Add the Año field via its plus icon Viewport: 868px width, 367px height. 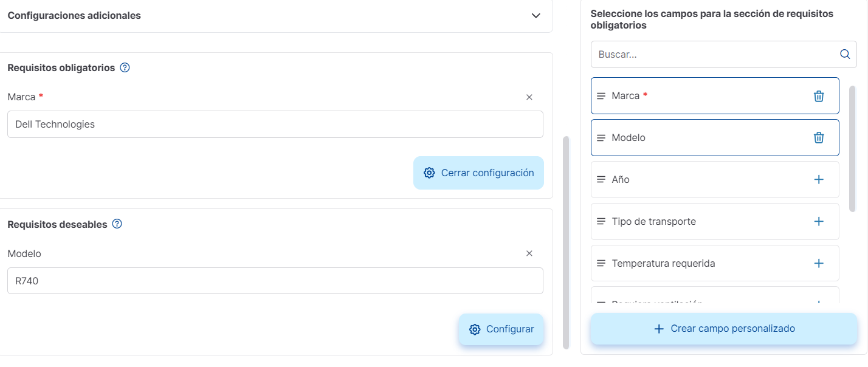(819, 179)
